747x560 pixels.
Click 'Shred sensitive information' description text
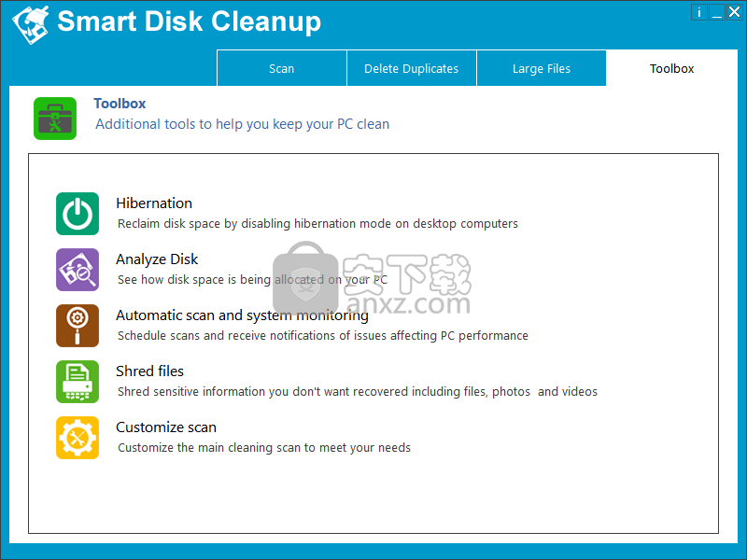point(358,391)
